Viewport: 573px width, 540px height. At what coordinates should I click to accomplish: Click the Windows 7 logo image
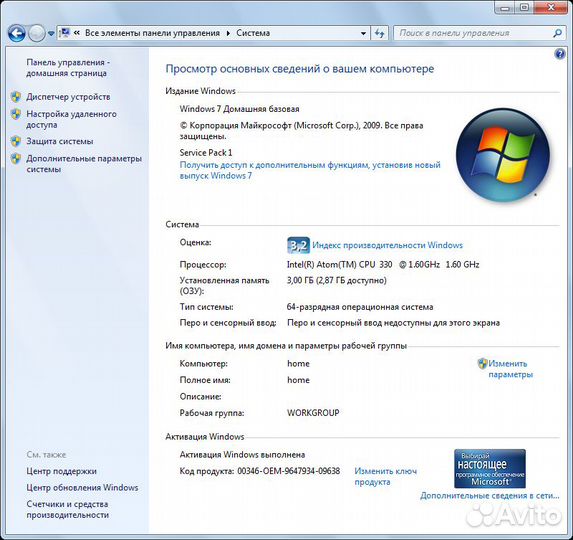click(x=503, y=155)
